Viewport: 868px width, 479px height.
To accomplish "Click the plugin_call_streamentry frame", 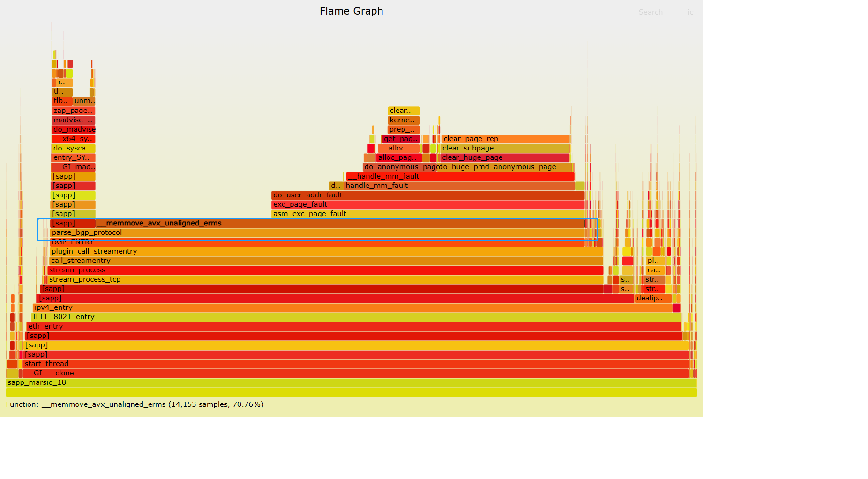I will pos(326,251).
